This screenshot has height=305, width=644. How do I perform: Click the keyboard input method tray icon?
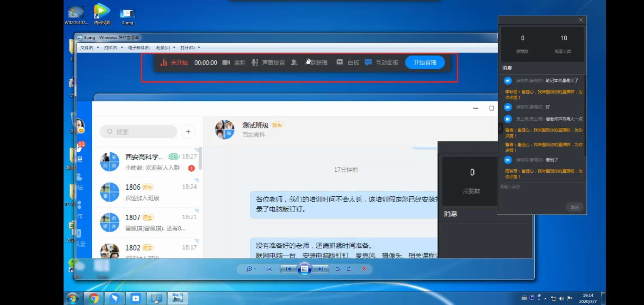click(x=524, y=298)
